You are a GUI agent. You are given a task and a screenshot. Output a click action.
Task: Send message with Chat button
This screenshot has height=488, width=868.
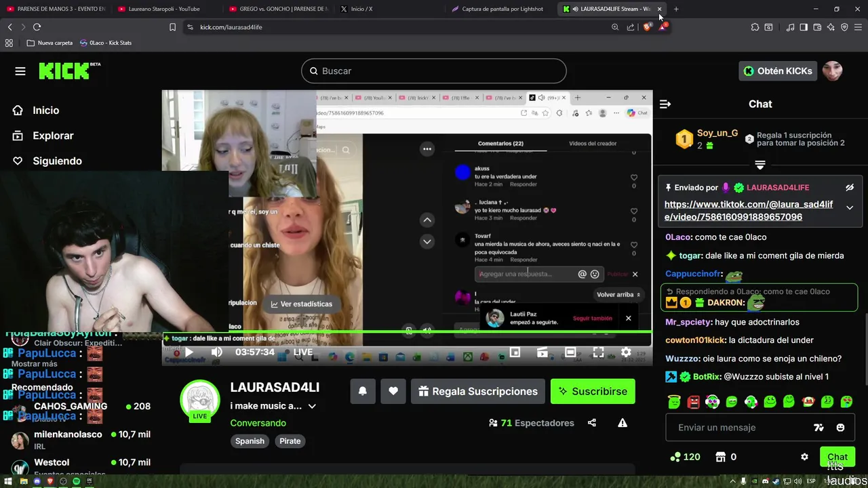pyautogui.click(x=837, y=457)
